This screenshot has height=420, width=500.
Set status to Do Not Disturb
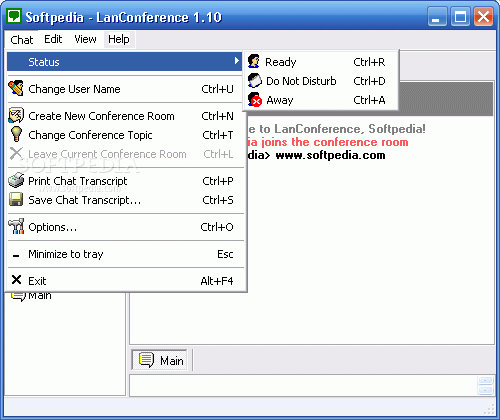point(321,81)
